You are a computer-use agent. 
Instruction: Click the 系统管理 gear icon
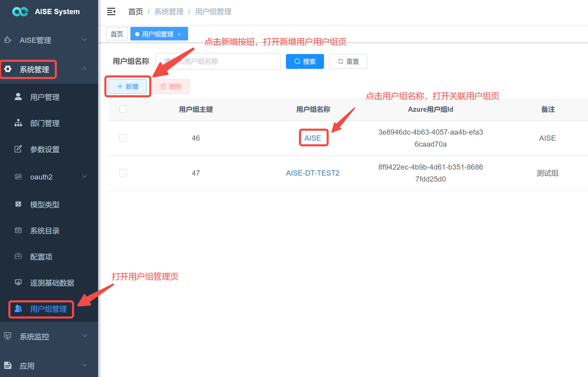point(8,69)
